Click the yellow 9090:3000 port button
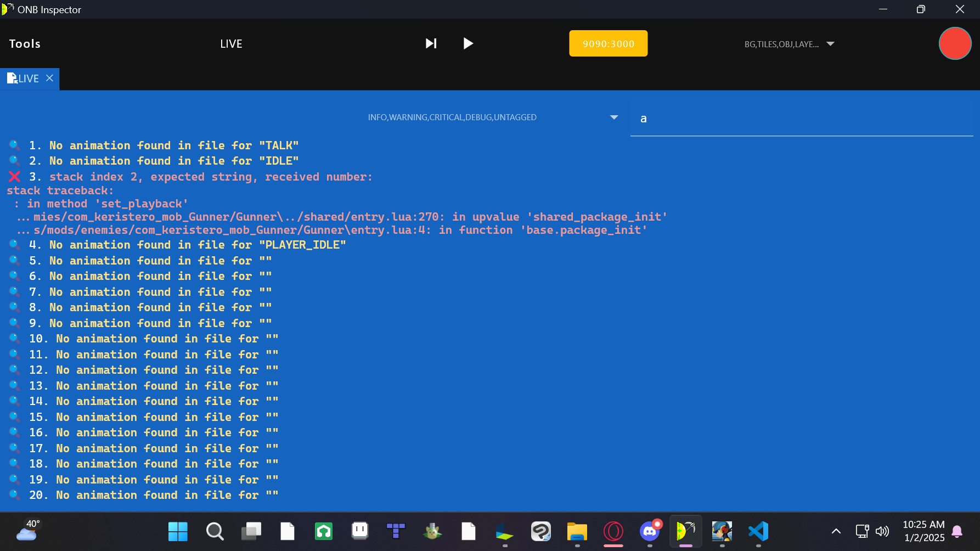980x551 pixels. (x=608, y=44)
